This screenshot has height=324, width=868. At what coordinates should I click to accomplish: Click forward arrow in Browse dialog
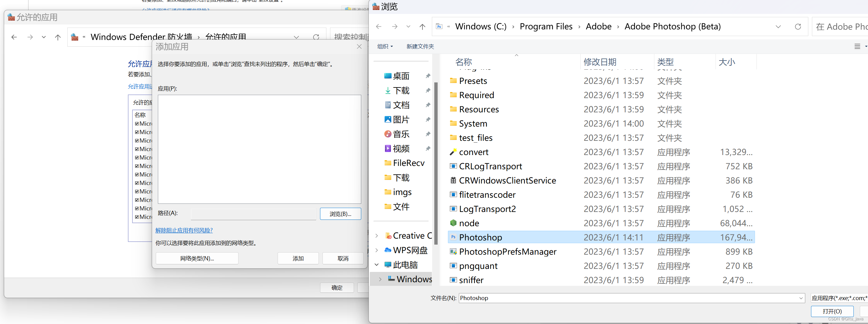(395, 27)
